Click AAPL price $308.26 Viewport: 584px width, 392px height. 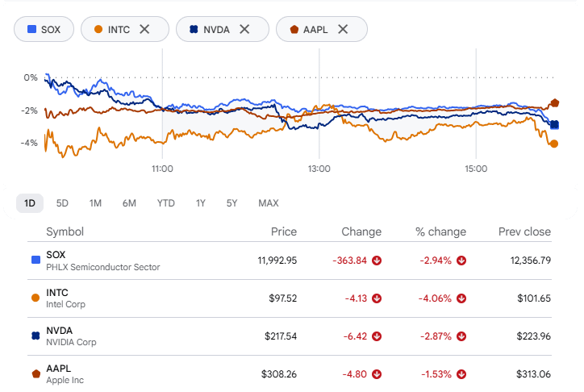(278, 374)
